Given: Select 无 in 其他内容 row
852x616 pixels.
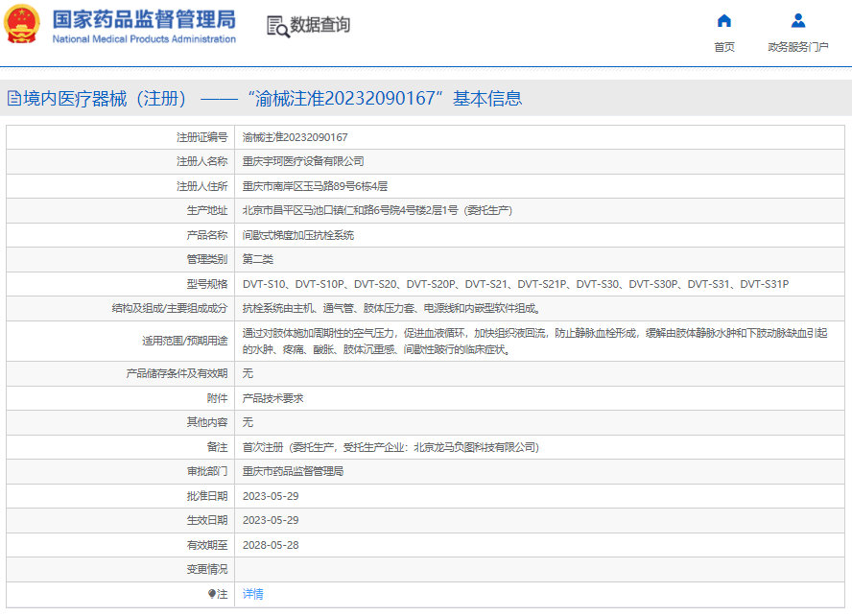Looking at the screenshot, I should pyautogui.click(x=248, y=422).
